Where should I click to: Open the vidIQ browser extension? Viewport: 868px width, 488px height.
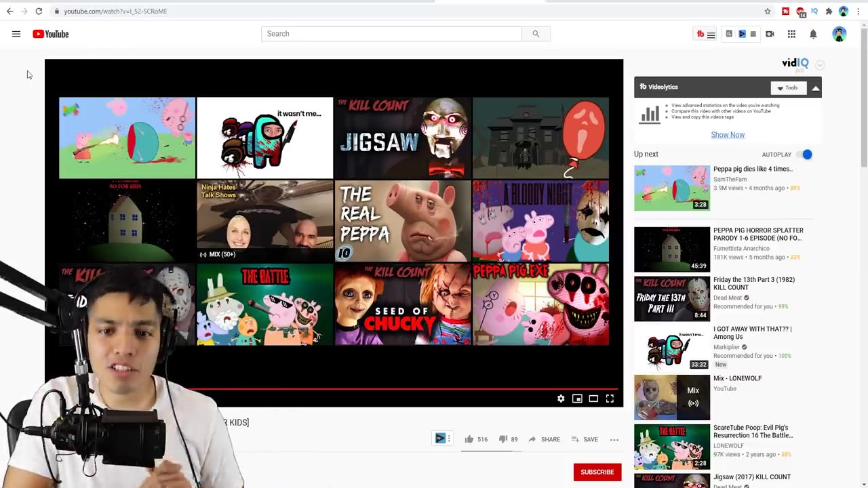[x=814, y=11]
